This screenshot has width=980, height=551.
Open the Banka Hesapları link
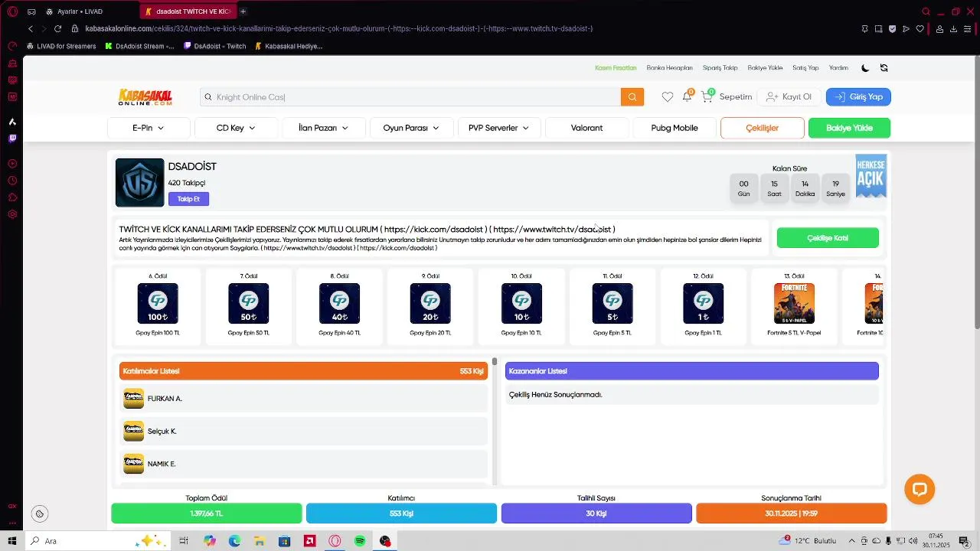point(669,68)
